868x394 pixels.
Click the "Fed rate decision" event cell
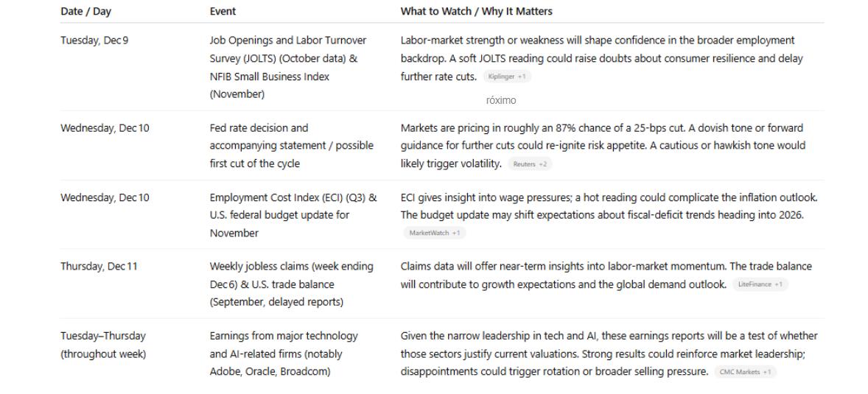click(x=291, y=146)
